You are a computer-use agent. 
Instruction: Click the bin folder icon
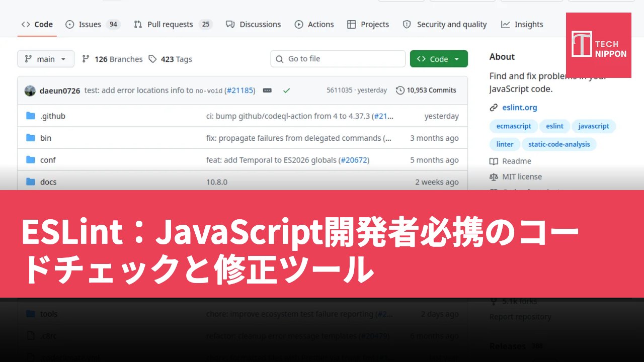31,138
